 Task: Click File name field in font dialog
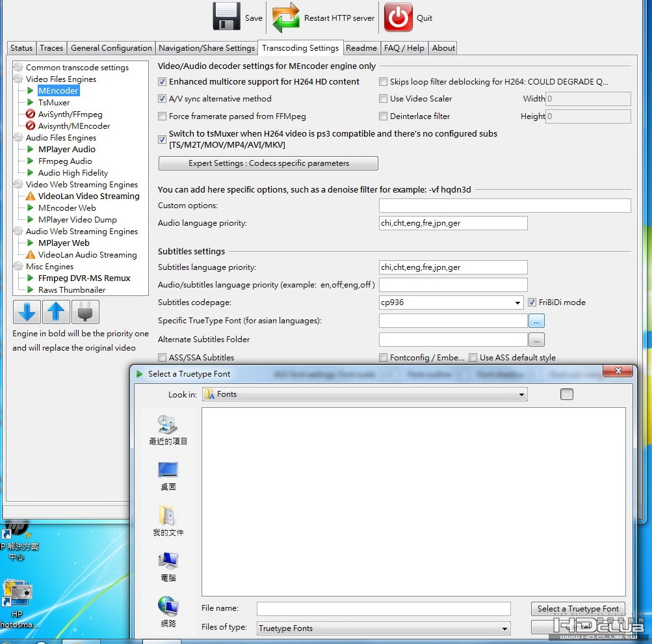point(384,609)
